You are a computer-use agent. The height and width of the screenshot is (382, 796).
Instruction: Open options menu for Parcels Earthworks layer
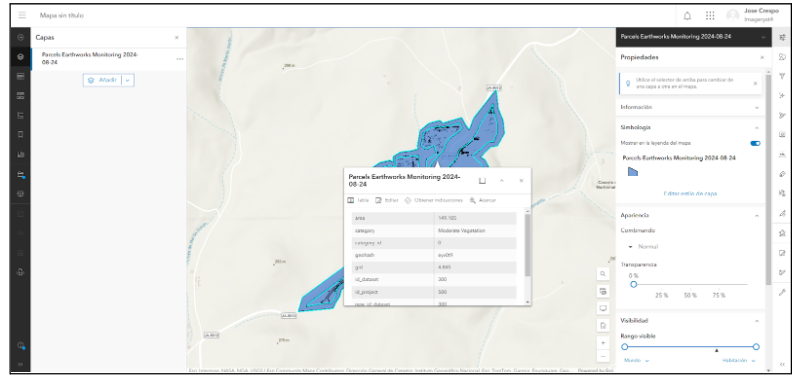pos(180,59)
